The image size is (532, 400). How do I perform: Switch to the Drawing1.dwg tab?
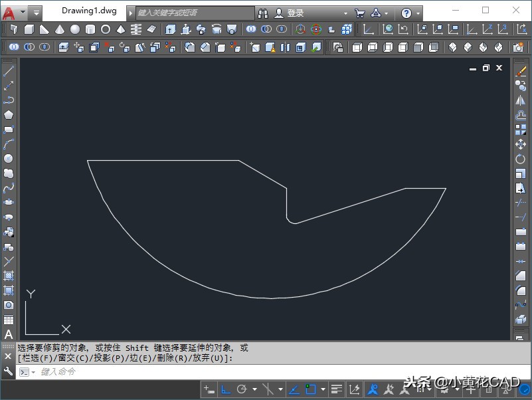[x=88, y=11]
